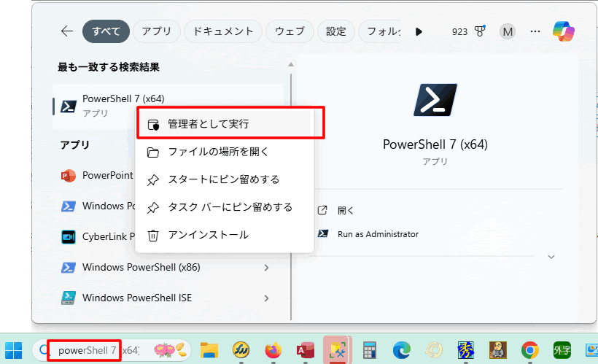Open the 外字 editor from taskbar
The image size is (598, 364).
coord(562,350)
